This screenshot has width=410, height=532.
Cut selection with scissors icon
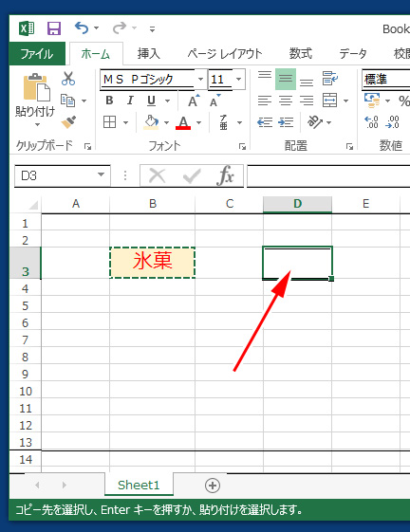[x=68, y=79]
